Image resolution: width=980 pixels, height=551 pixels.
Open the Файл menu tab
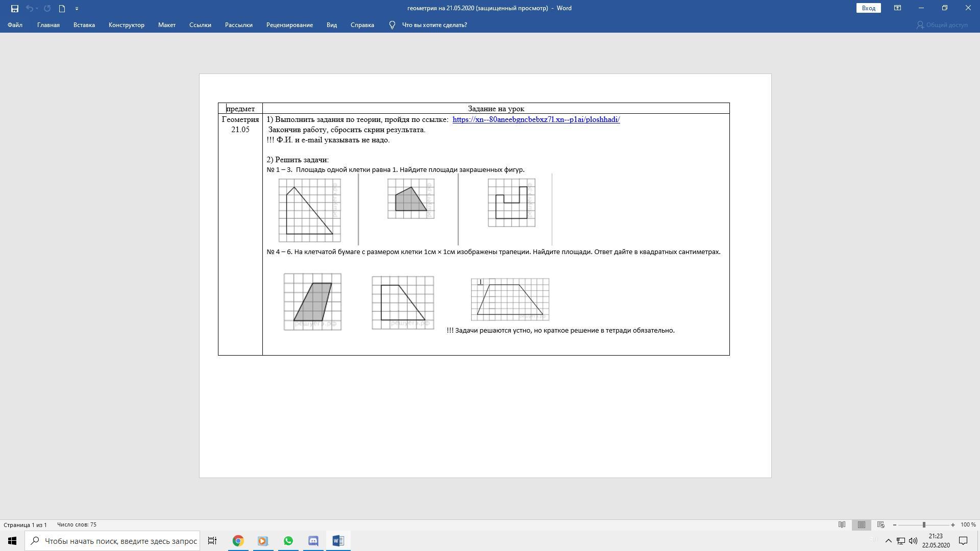(x=15, y=25)
